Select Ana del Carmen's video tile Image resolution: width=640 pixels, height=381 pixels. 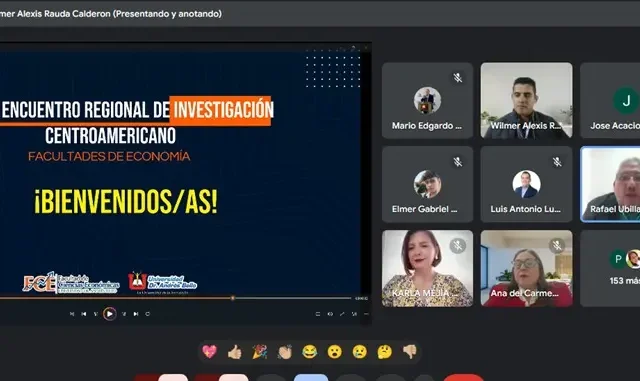(x=527, y=268)
